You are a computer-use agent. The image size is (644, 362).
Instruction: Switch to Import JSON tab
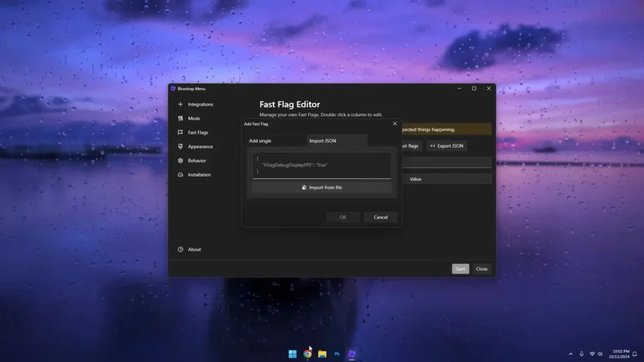click(337, 141)
